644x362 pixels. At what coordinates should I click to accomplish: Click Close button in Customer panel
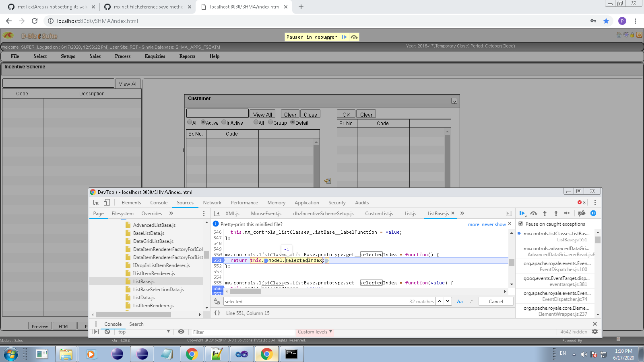tap(310, 114)
